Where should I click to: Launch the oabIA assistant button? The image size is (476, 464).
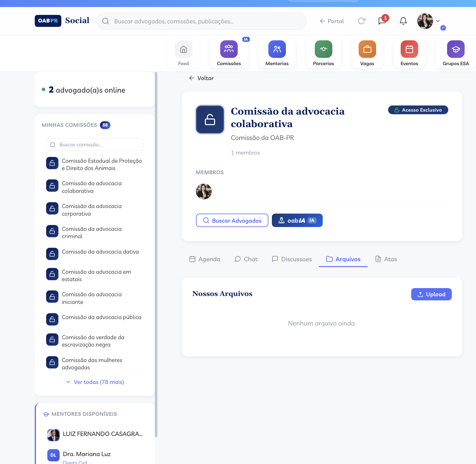tap(297, 221)
